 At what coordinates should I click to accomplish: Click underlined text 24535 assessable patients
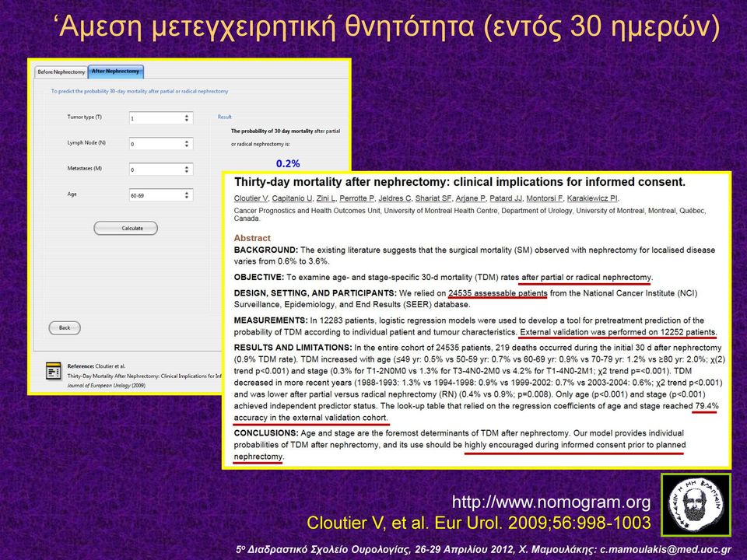tap(498, 293)
